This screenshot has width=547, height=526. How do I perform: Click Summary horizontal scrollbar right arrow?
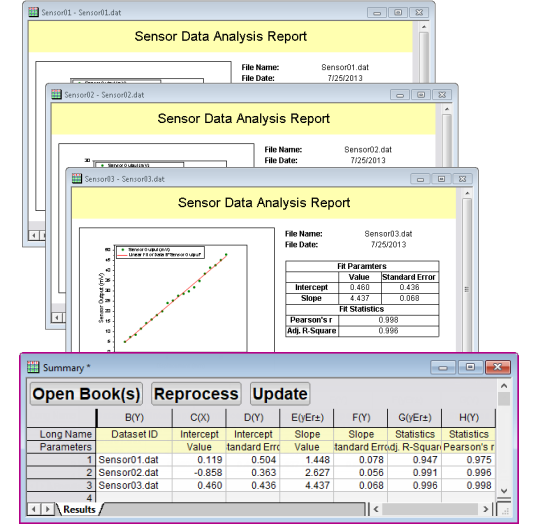485,509
